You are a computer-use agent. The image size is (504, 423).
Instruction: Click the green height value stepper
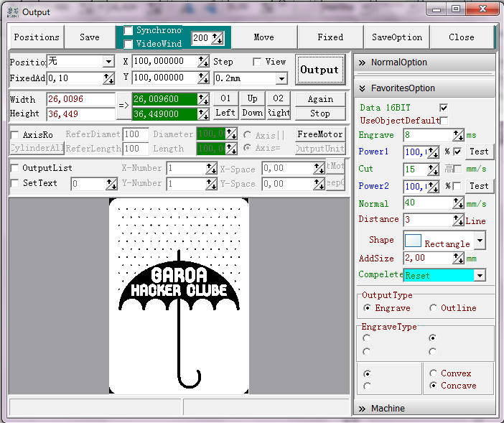(203, 113)
